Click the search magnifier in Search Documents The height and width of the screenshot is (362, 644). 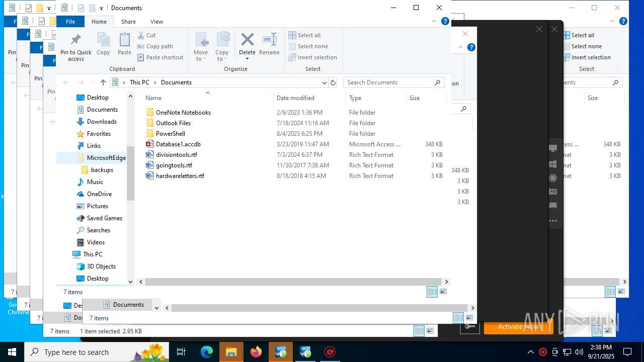click(x=437, y=82)
